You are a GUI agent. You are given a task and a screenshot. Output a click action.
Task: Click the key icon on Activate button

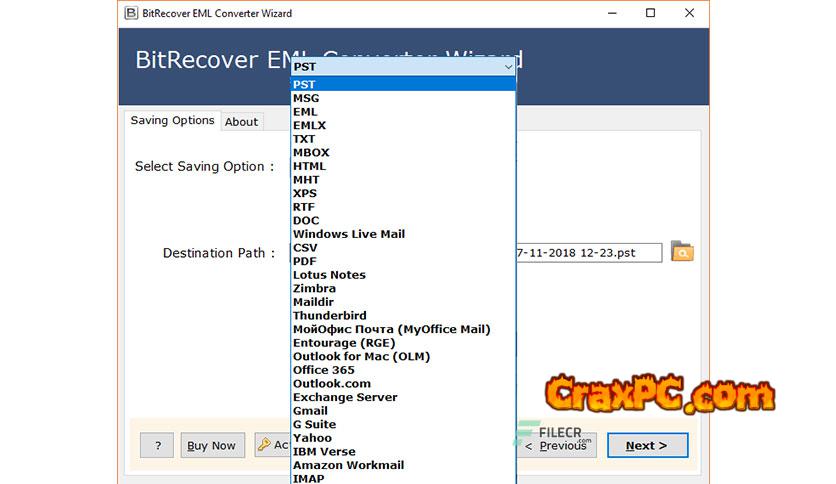[265, 446]
